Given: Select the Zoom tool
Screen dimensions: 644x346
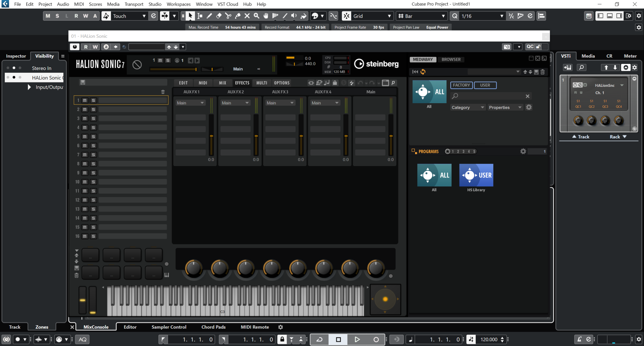Looking at the screenshot, I should pos(257,16).
